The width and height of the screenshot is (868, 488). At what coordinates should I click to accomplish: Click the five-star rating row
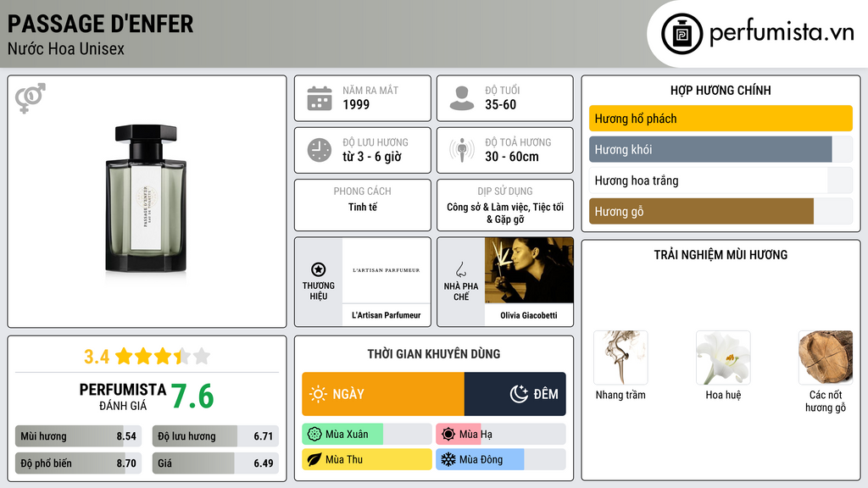163,357
